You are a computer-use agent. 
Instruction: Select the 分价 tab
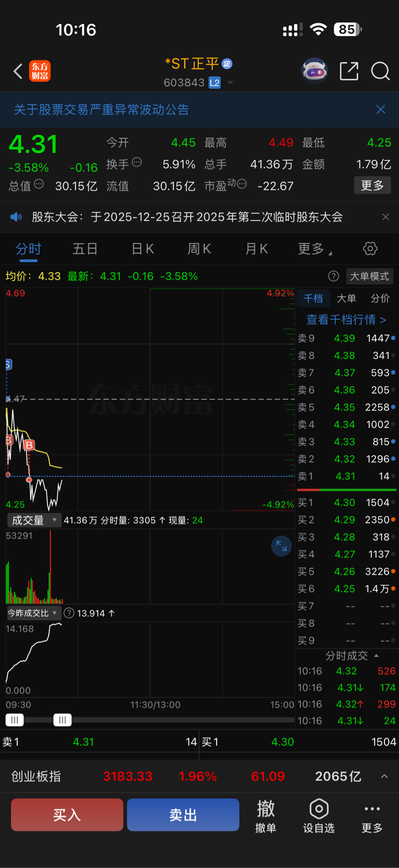tap(380, 299)
